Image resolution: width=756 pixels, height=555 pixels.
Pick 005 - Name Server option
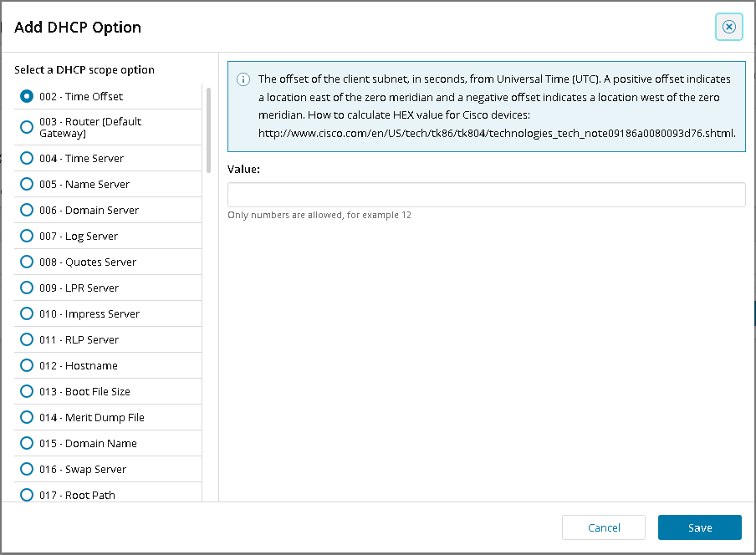[x=27, y=184]
